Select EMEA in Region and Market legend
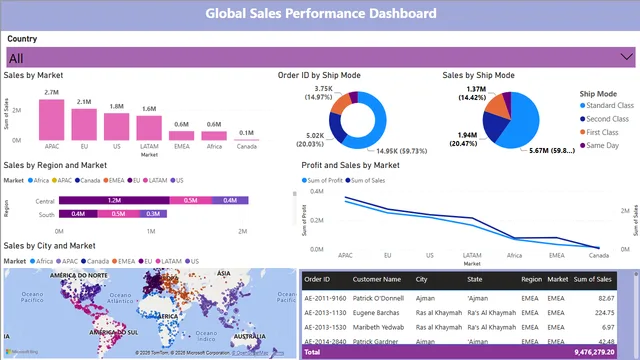Image resolution: width=640 pixels, height=360 pixels. tap(114, 180)
